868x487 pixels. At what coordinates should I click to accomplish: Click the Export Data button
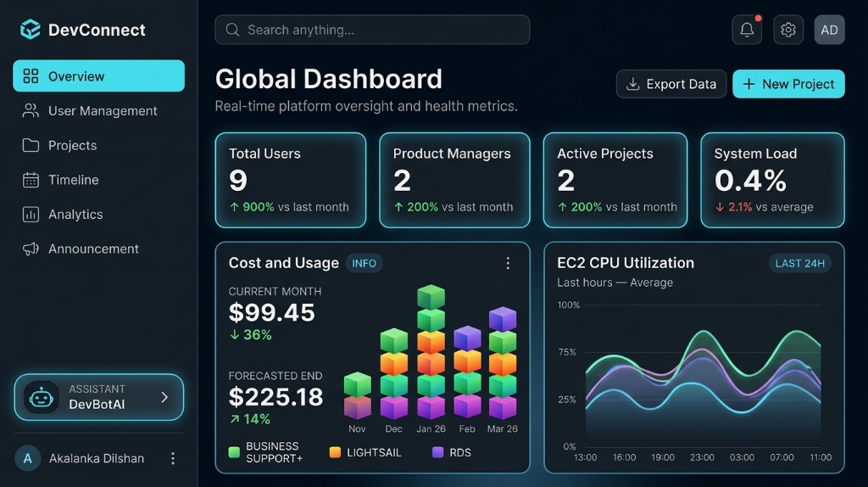tap(671, 84)
